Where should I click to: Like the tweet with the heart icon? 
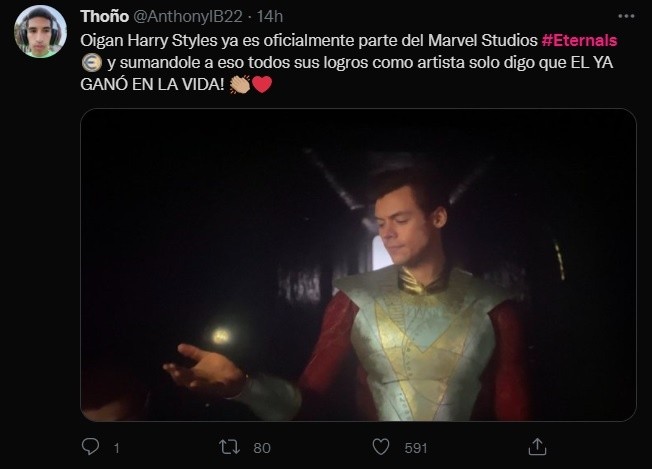click(380, 447)
